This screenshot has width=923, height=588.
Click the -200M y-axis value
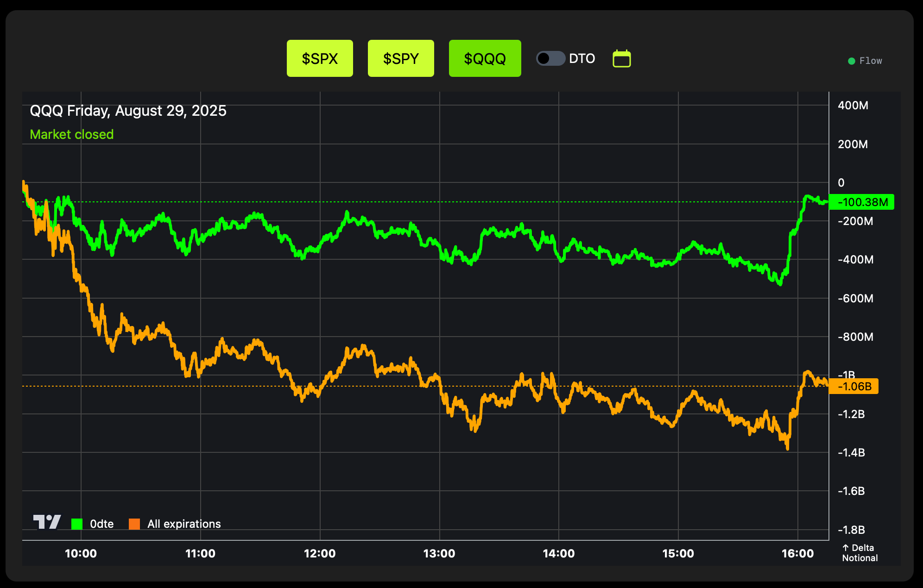pyautogui.click(x=855, y=221)
